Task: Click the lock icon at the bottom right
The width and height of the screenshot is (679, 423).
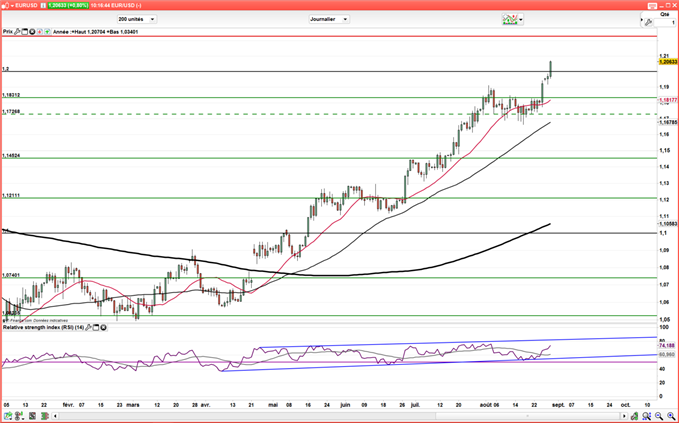Action: tap(634, 416)
